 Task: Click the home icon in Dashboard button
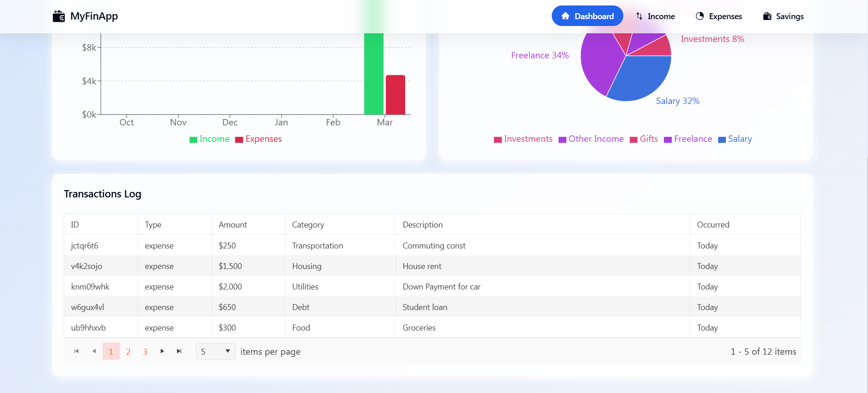tap(565, 16)
